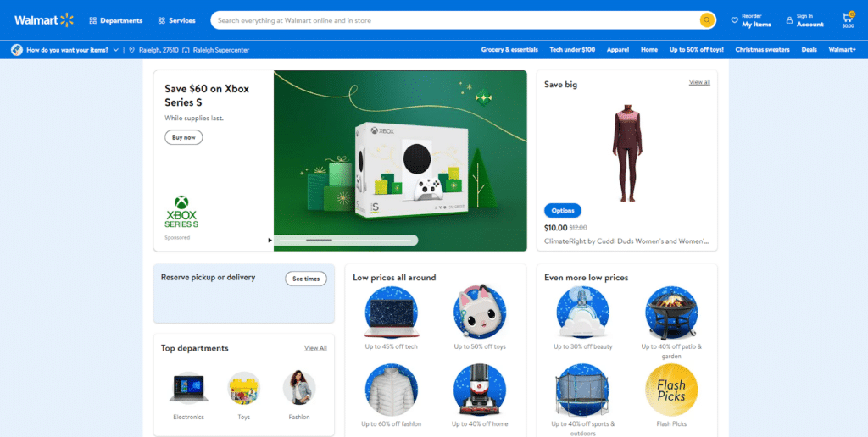Go to the Apparel section

(617, 50)
